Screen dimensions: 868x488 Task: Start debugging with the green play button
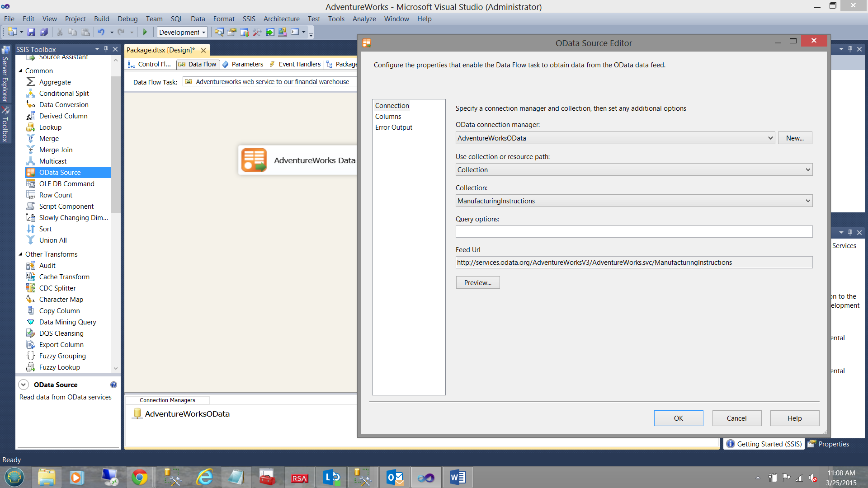click(x=145, y=32)
